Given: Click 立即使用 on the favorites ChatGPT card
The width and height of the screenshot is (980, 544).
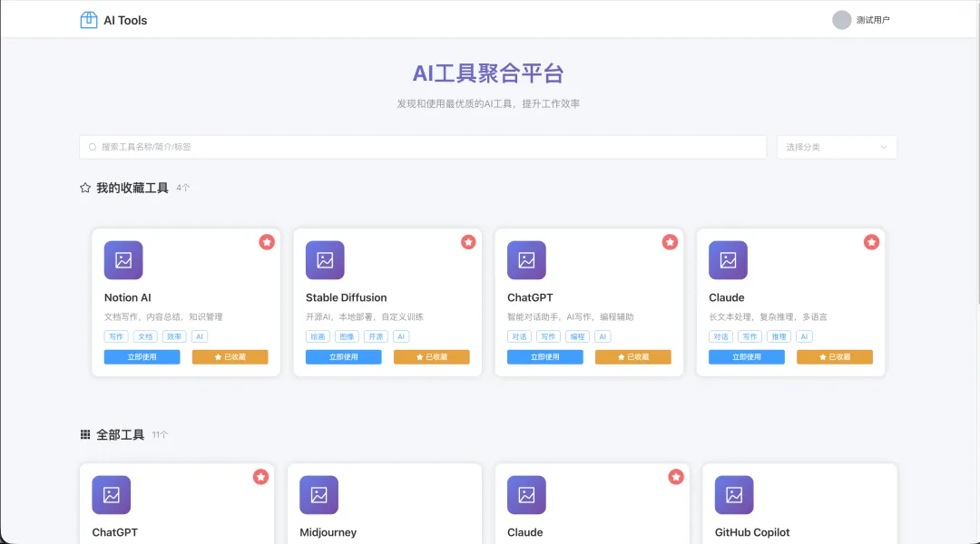Looking at the screenshot, I should 545,356.
